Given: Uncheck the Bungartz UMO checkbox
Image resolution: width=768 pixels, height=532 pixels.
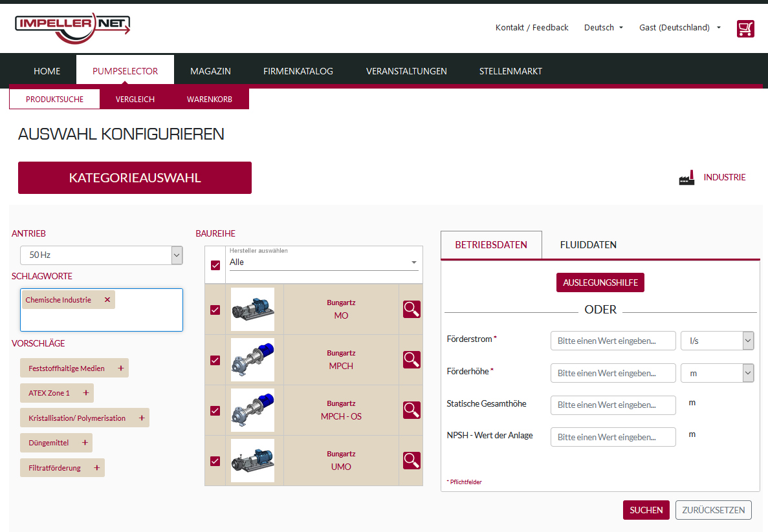Looking at the screenshot, I should click(x=215, y=461).
